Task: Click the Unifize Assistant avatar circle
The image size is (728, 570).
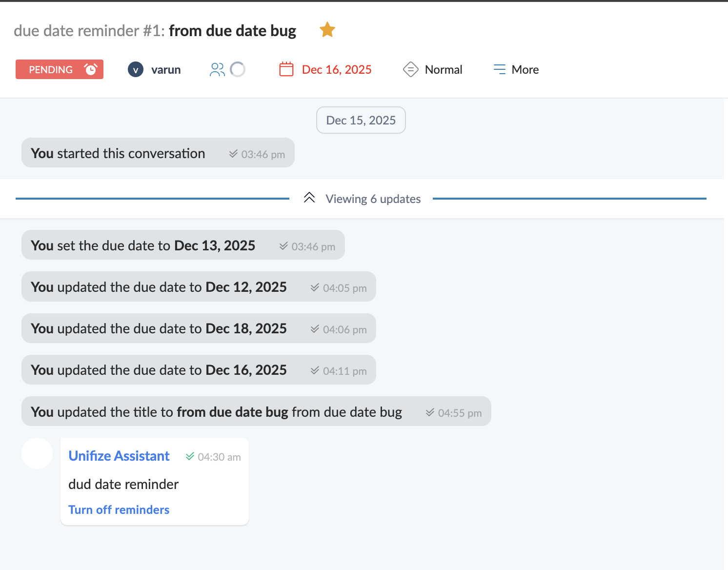Action: click(37, 453)
